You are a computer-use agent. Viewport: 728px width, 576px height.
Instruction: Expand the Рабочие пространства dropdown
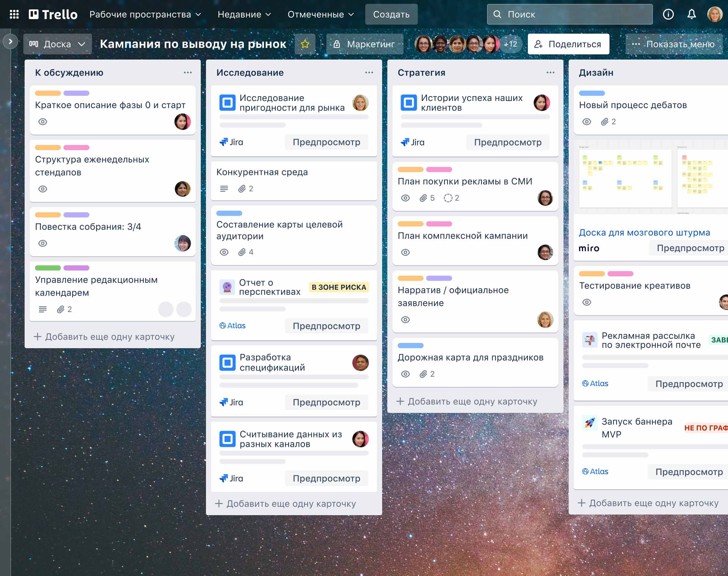145,14
